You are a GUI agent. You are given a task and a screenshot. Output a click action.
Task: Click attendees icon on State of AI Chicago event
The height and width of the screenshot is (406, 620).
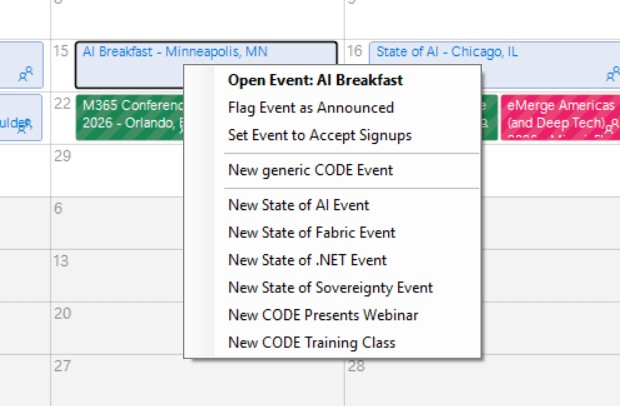pos(612,74)
